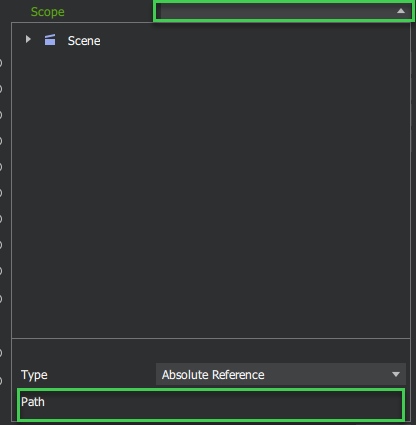Toggle the port circle just above the Type row's circle
Image resolution: width=416 pixels, height=425 pixels.
(1, 353)
